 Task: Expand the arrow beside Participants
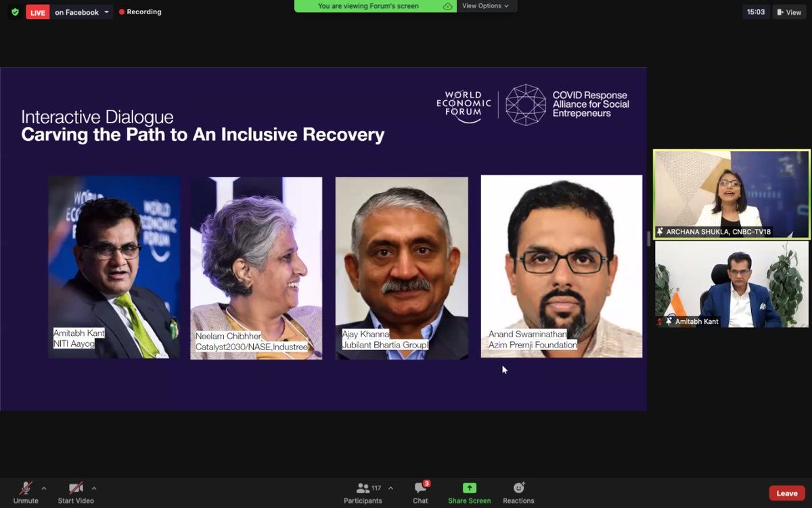pos(390,488)
